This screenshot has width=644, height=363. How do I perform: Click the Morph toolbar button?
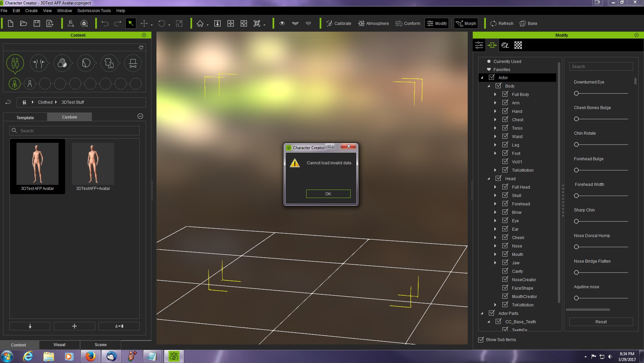[x=466, y=23]
